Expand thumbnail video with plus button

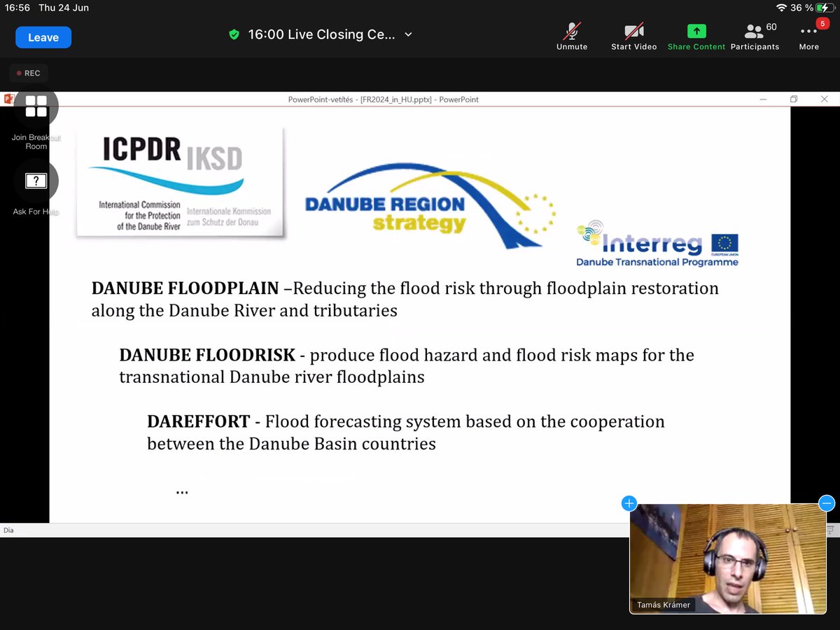(629, 503)
